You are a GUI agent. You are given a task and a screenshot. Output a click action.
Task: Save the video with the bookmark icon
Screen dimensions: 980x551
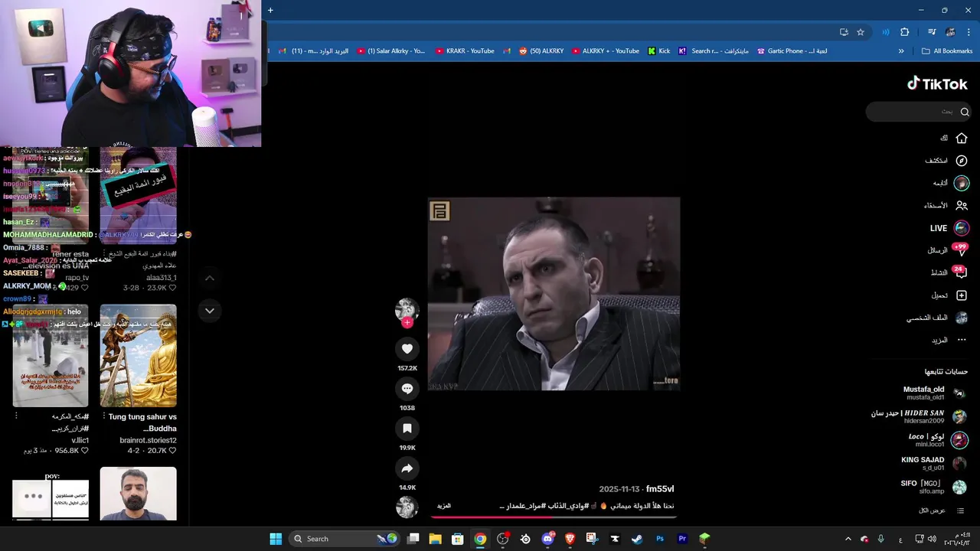[x=407, y=429]
